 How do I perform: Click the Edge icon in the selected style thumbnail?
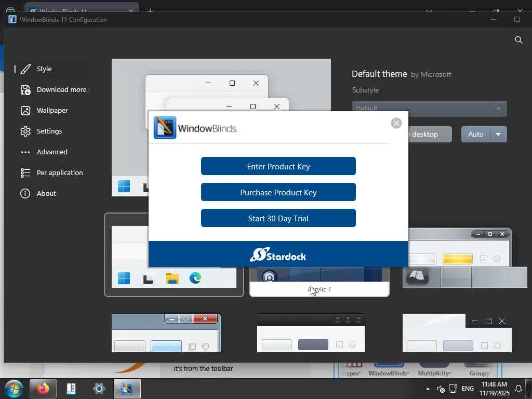pyautogui.click(x=195, y=278)
